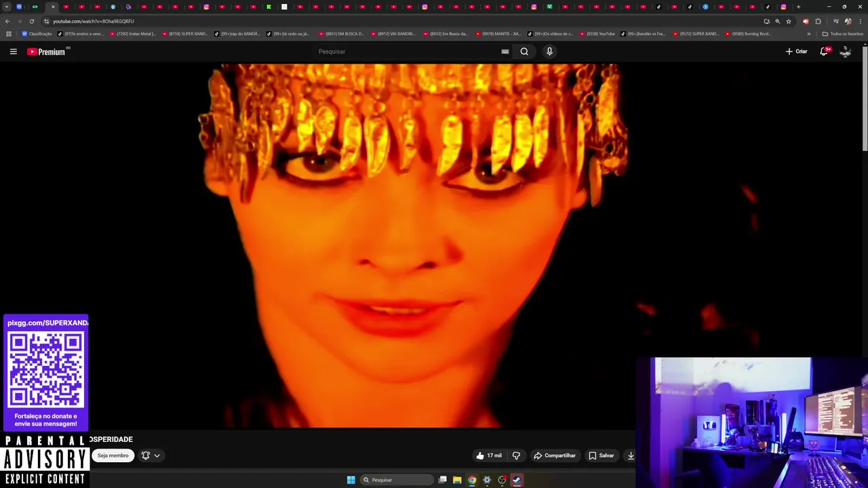Open site information icon beside URL
Screen dimensions: 868x488
point(46,21)
